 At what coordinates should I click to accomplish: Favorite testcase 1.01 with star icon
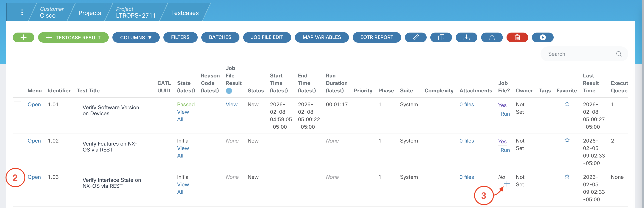click(567, 104)
